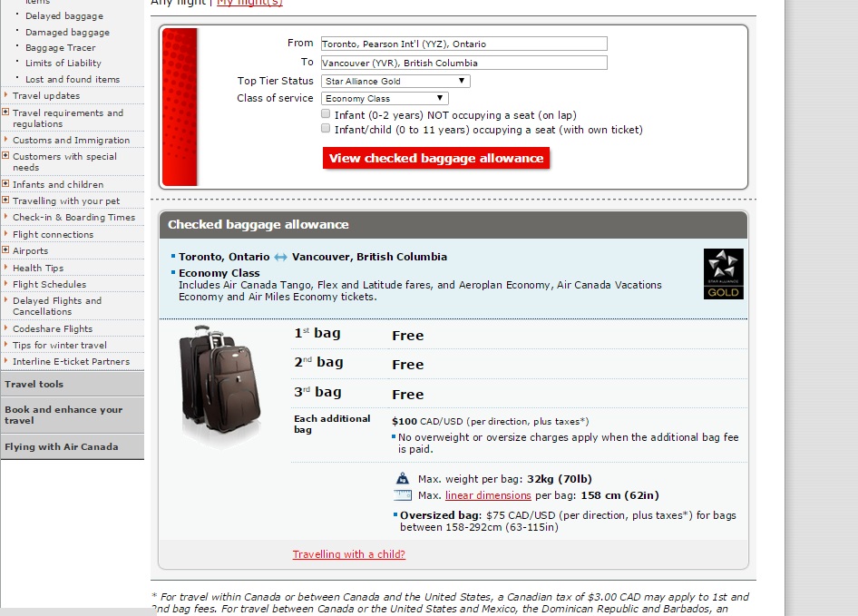The height and width of the screenshot is (616, 858).
Task: Open My flight(s) link
Action: pyautogui.click(x=249, y=3)
